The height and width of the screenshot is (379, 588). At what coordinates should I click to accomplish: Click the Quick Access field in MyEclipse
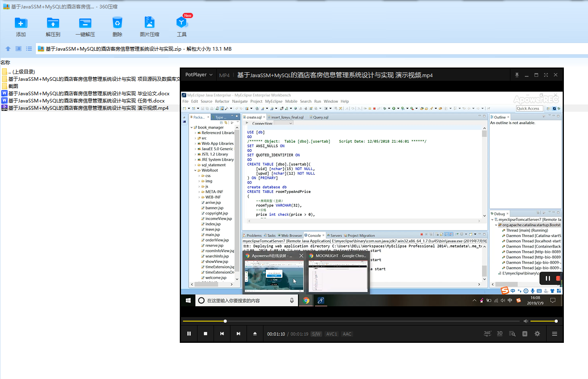coord(529,109)
